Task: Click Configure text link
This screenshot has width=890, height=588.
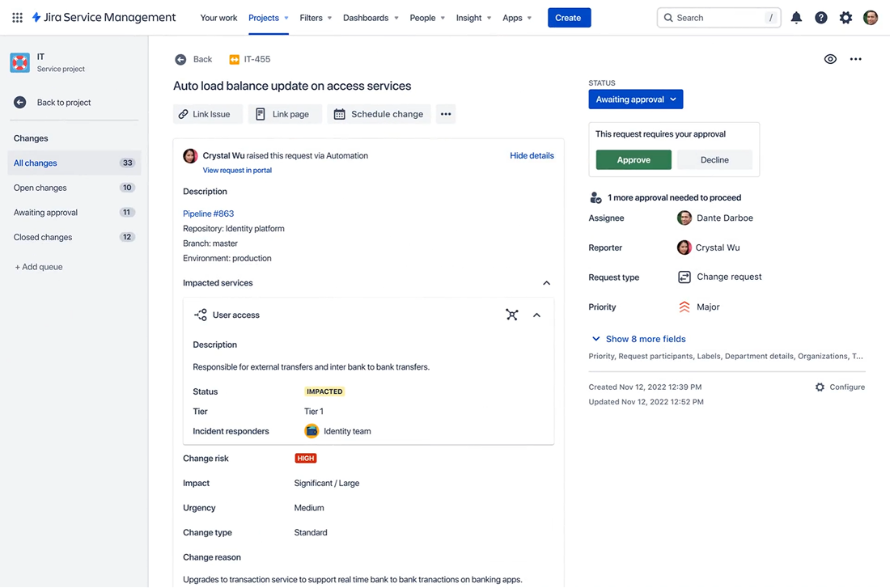Action: point(847,387)
